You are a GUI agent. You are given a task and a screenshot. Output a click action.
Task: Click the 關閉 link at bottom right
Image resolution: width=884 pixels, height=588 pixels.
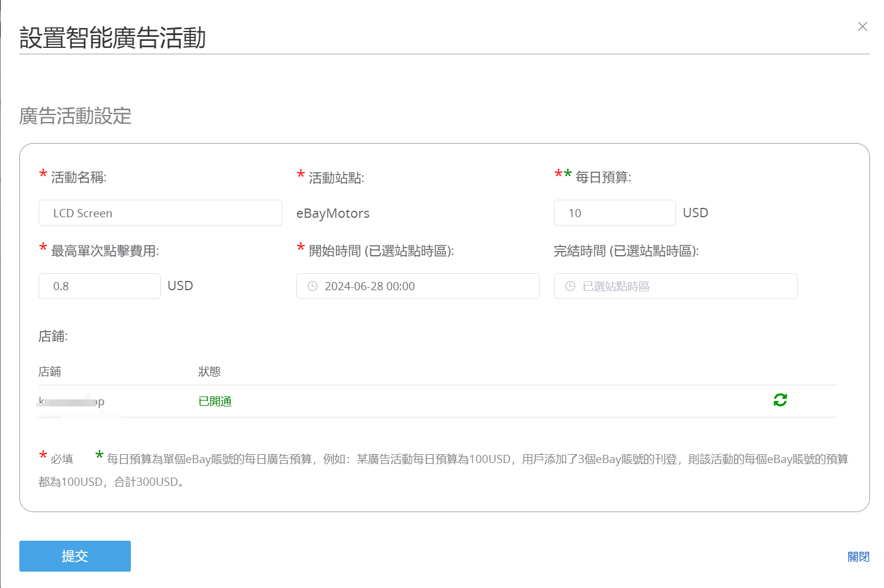(858, 556)
